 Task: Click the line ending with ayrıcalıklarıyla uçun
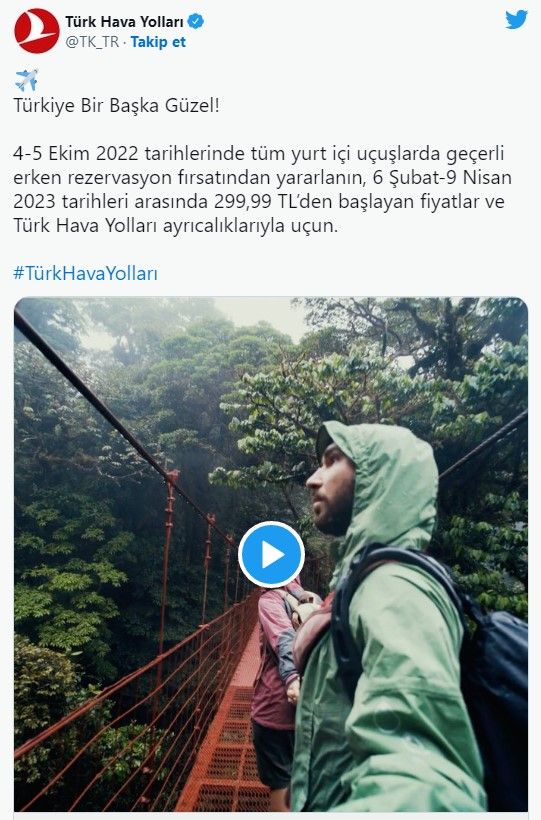click(176, 226)
